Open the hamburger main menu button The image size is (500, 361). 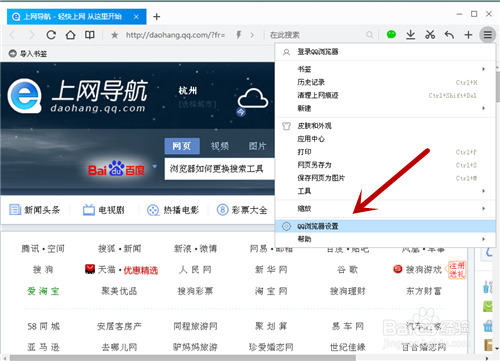click(x=488, y=34)
